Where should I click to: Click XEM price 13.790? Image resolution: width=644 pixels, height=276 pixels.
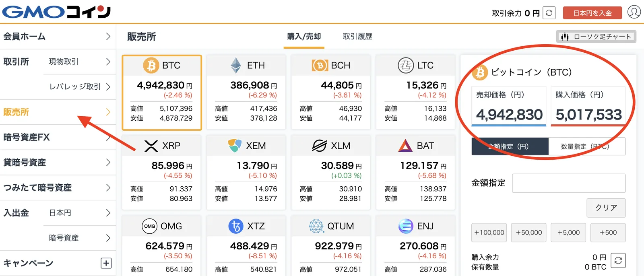[x=253, y=166]
